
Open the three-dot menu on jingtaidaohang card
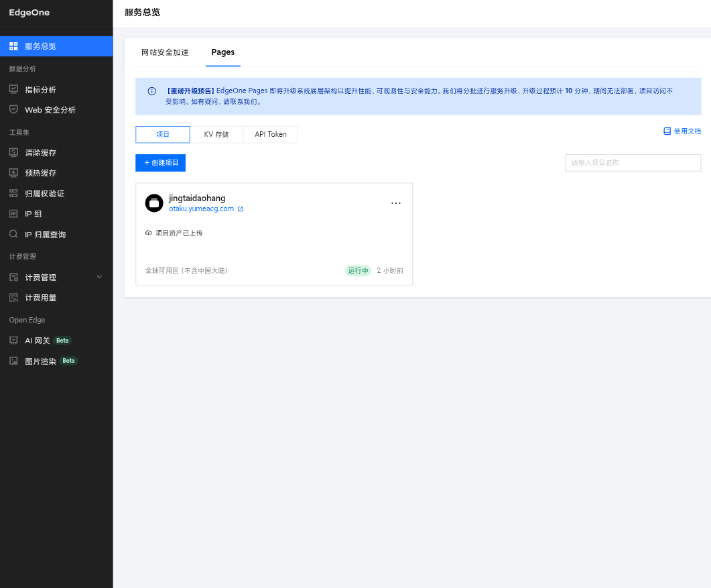coord(396,203)
